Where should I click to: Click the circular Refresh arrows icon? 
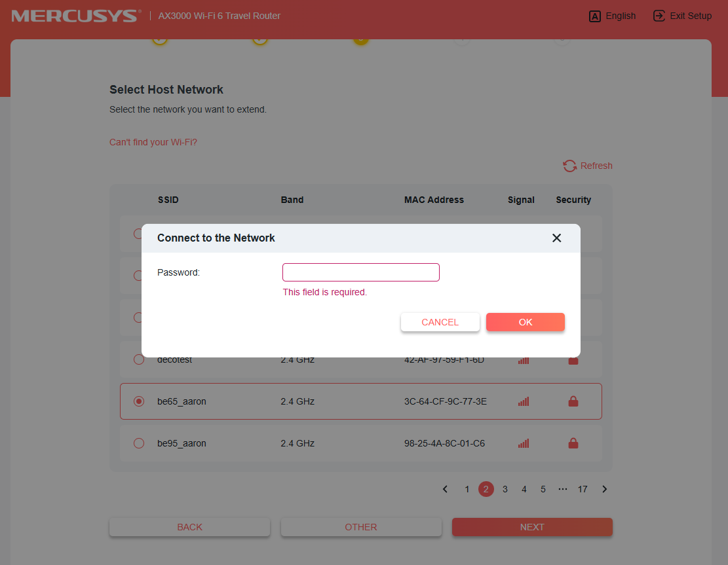(569, 166)
